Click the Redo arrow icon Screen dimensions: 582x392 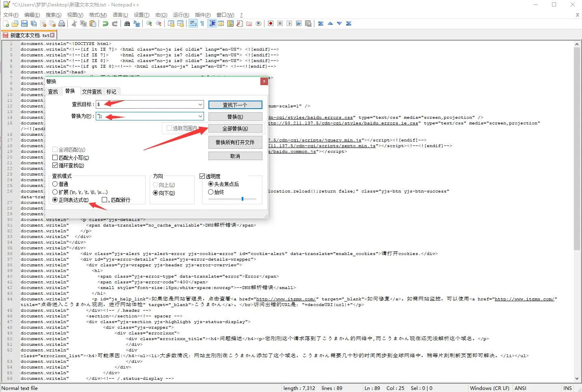115,24
